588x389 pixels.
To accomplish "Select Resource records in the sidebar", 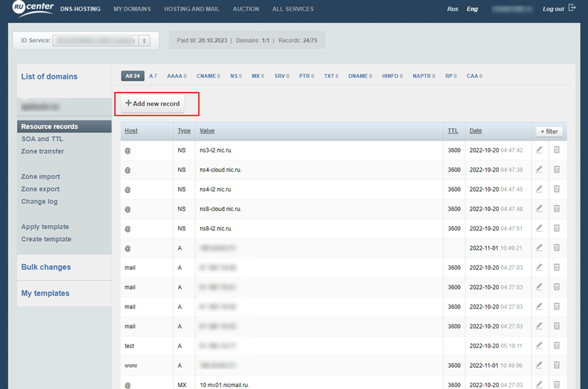I will pos(64,127).
